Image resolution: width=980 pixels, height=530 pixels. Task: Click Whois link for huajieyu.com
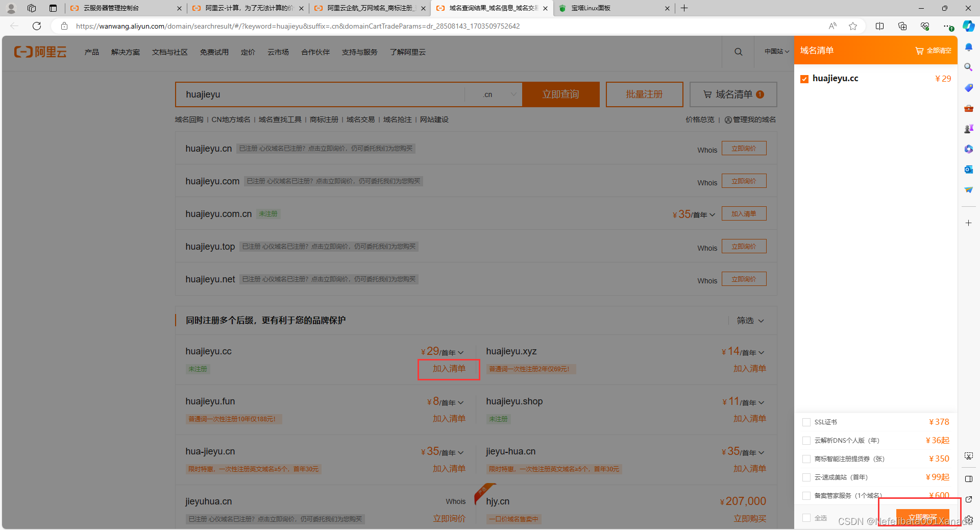pyautogui.click(x=707, y=183)
